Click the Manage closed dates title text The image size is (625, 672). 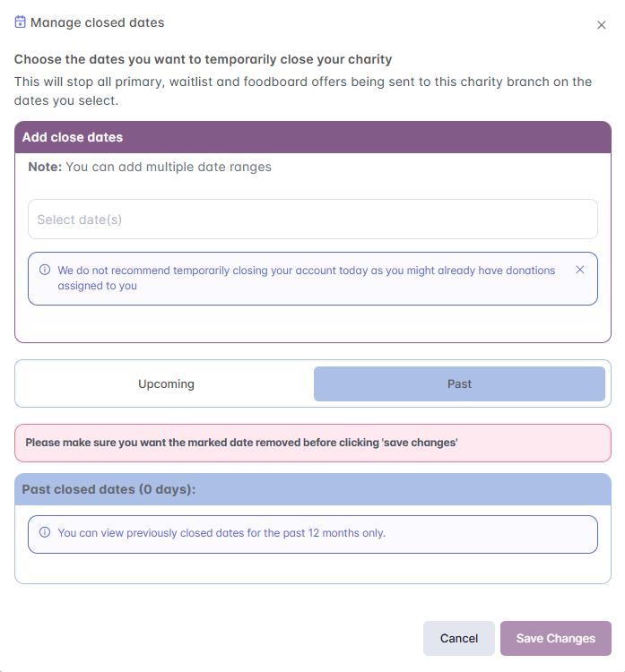coord(98,22)
